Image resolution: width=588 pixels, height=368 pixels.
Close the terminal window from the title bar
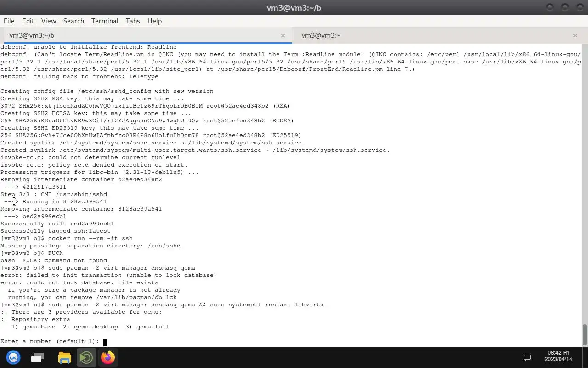[579, 7]
